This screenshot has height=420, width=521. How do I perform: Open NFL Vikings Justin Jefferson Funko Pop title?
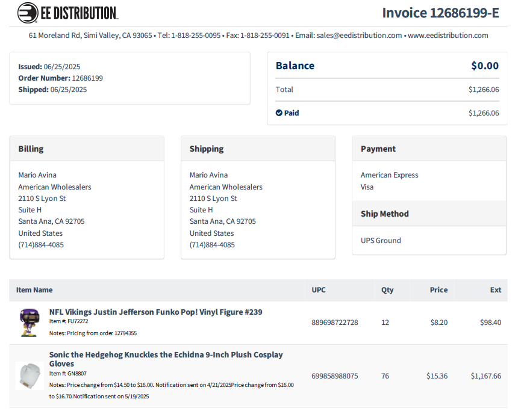point(155,312)
